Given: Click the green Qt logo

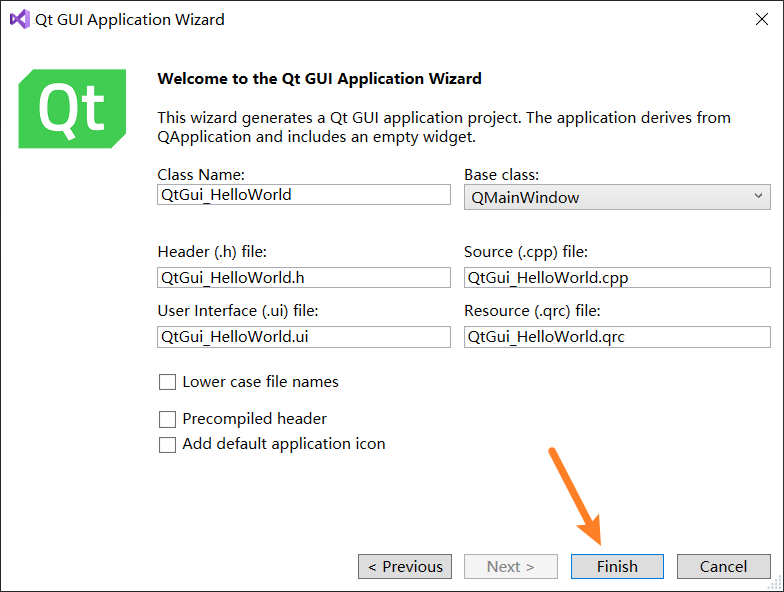Looking at the screenshot, I should click(72, 108).
